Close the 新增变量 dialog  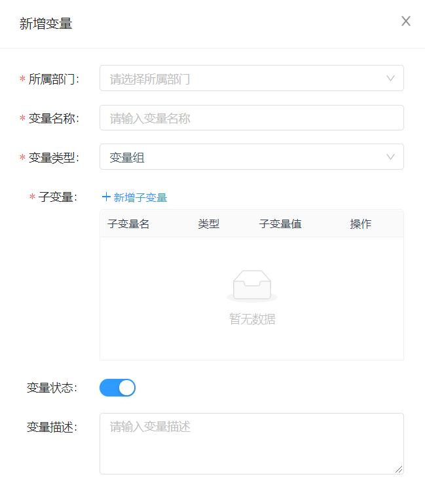(x=406, y=21)
